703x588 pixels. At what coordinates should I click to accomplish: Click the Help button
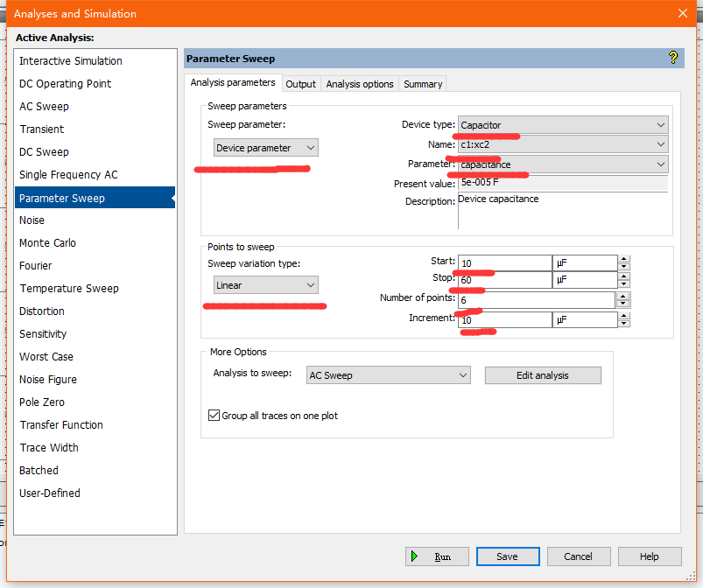pos(650,556)
